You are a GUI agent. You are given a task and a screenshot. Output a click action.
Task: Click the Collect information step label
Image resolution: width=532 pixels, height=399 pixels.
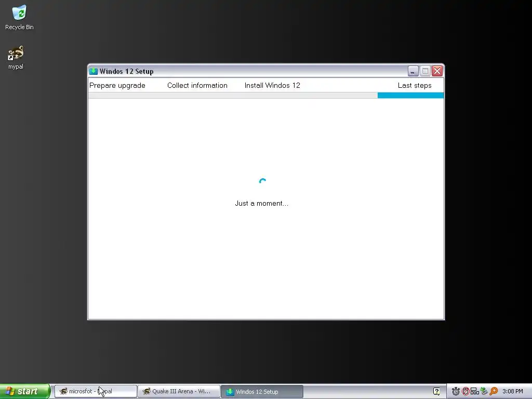(x=197, y=86)
